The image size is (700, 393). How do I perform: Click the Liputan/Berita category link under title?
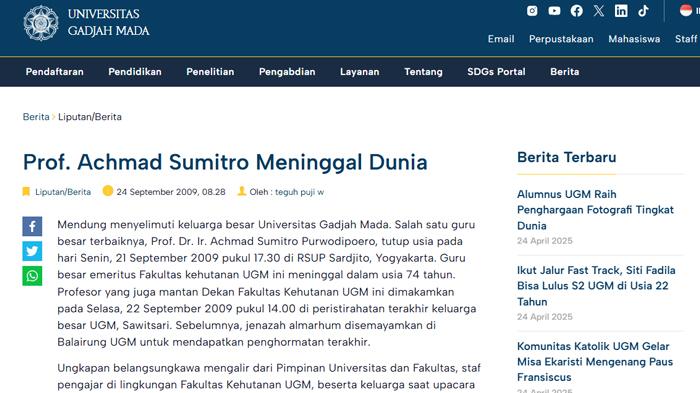63,192
